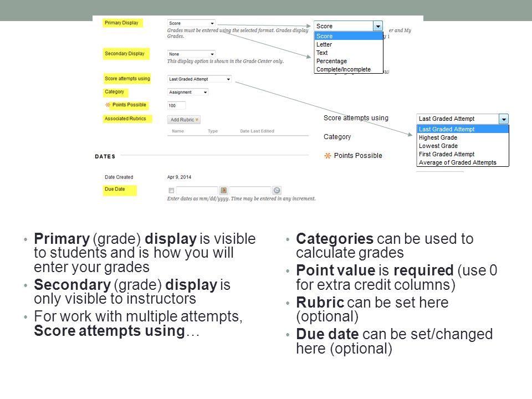
Task: Open the Last Graded Attempt small dropdown
Action: (x=199, y=79)
